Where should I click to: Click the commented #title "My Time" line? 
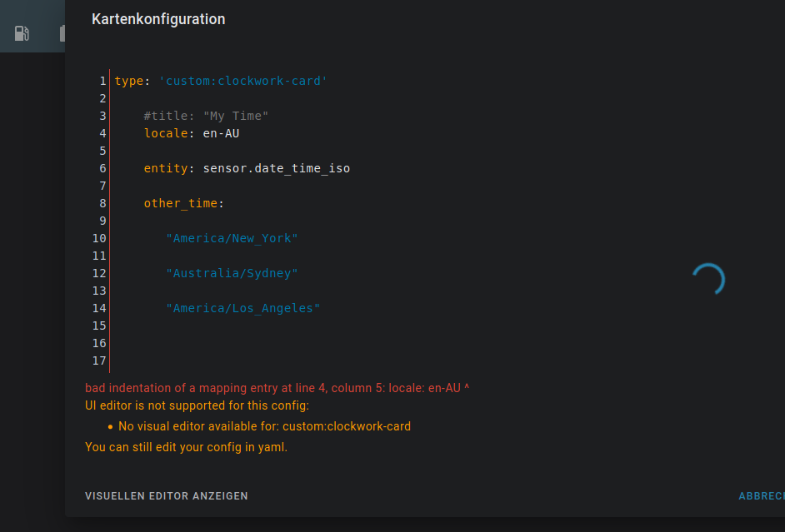[x=206, y=116]
